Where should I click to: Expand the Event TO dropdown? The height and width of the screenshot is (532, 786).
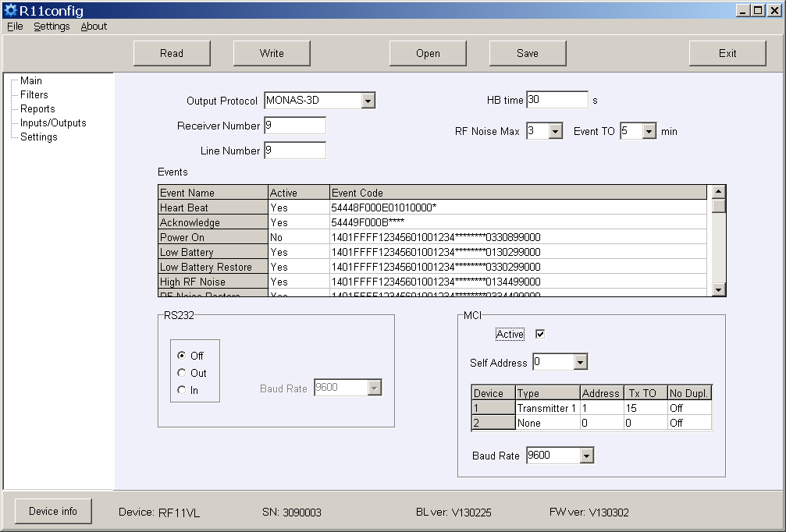point(649,132)
